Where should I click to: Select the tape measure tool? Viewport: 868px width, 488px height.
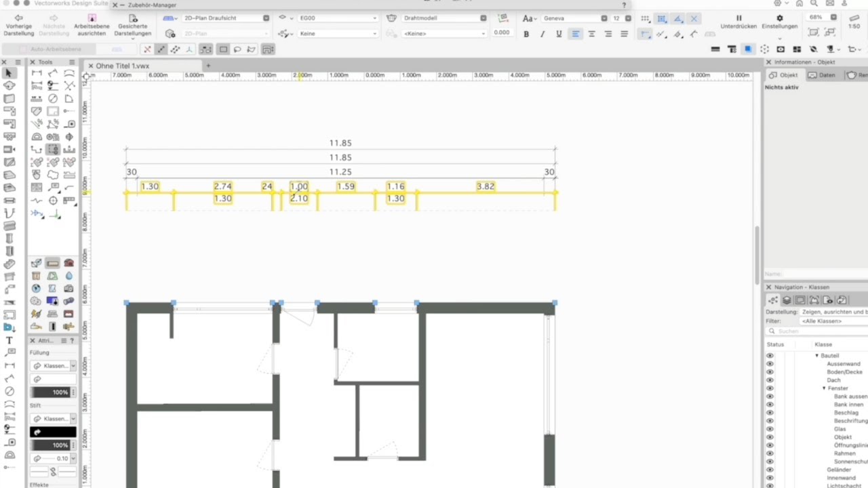click(69, 124)
